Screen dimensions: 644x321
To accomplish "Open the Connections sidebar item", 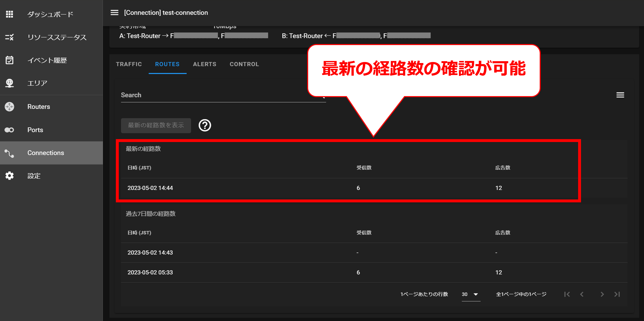I will tap(45, 153).
